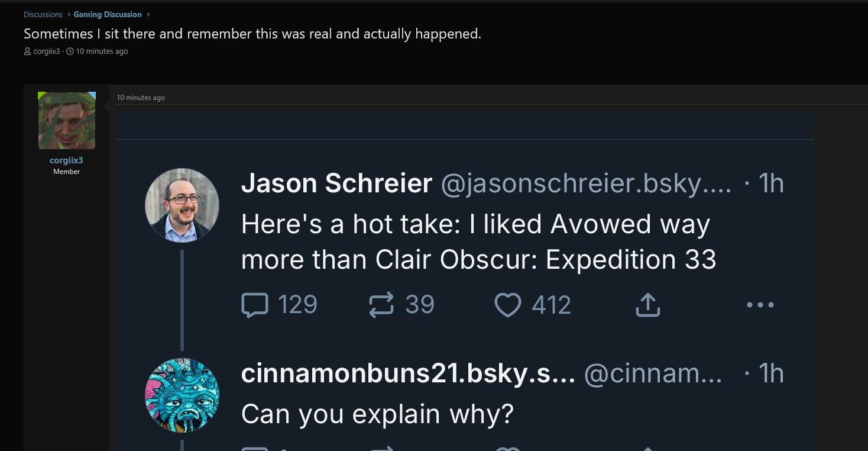
Task: Repost Jason Schreier's Avowed hot take
Action: pos(381,305)
